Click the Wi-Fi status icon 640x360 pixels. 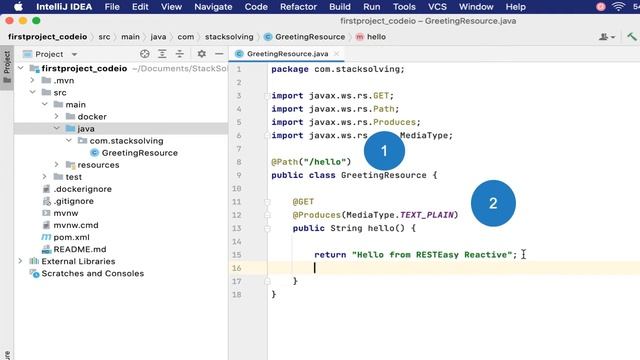click(x=618, y=7)
